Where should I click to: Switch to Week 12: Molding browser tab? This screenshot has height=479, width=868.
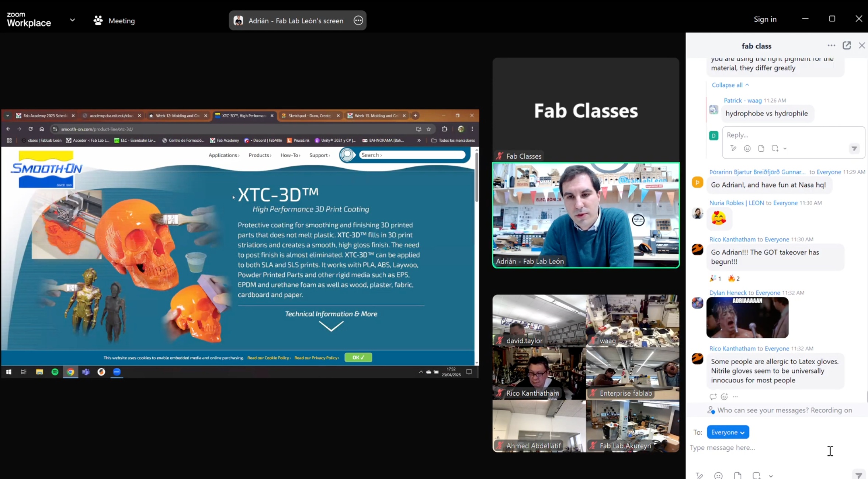(x=178, y=116)
